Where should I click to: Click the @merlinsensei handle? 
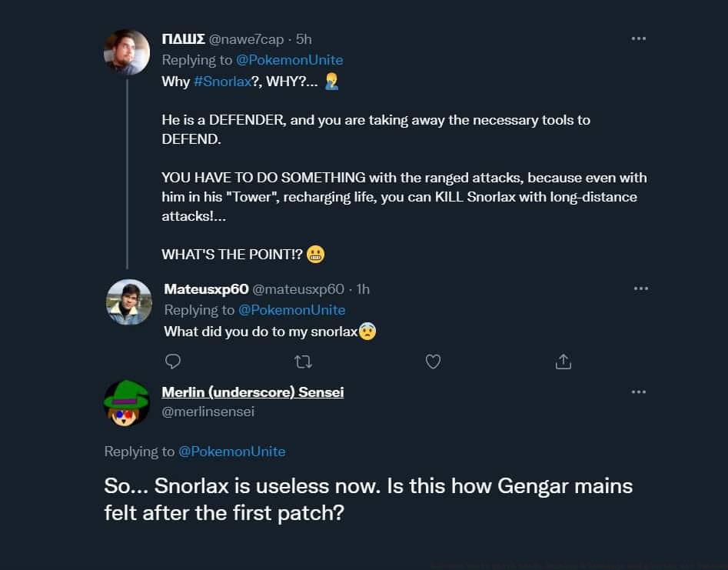click(208, 412)
